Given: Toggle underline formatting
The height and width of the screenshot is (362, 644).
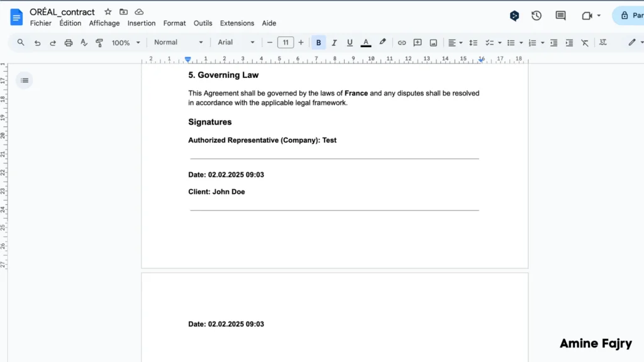Looking at the screenshot, I should point(350,43).
